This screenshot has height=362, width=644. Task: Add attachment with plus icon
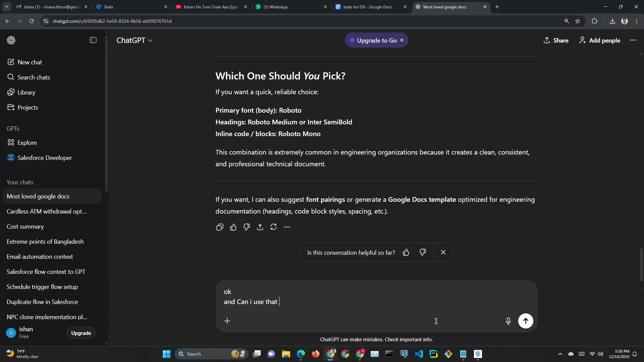(x=227, y=321)
